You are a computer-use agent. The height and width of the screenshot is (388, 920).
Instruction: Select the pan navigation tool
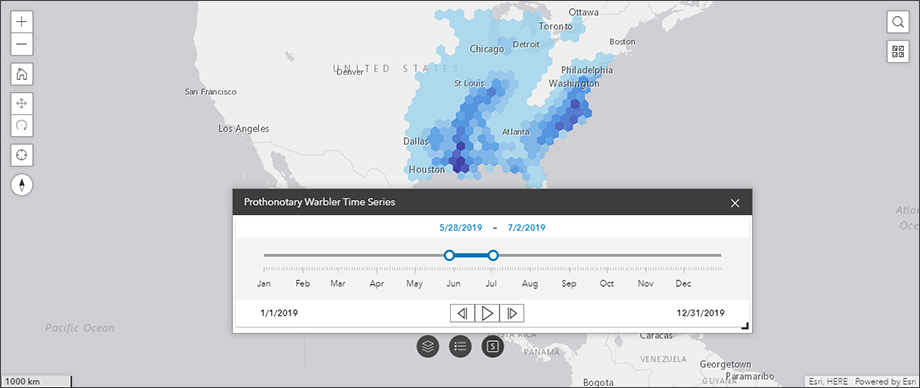(22, 104)
